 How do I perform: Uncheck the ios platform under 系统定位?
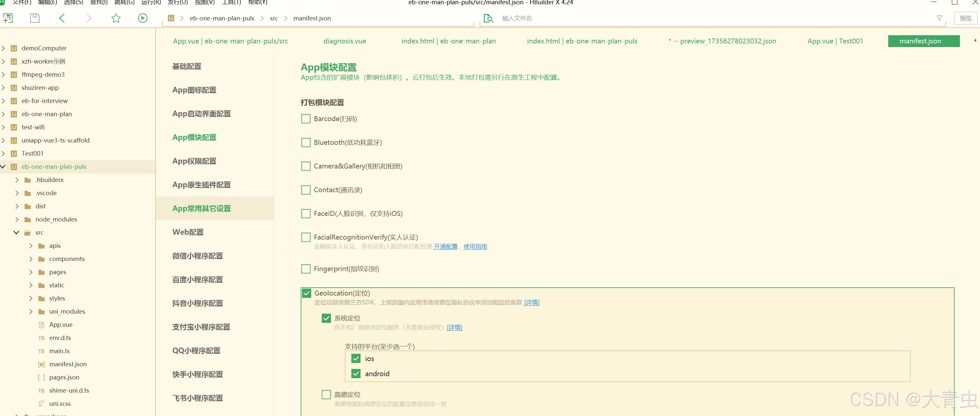click(355, 358)
